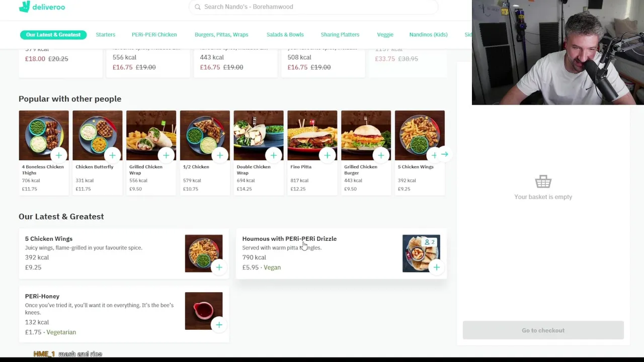This screenshot has width=644, height=362.
Task: Open the Sharing Platters tab
Action: coord(340,35)
